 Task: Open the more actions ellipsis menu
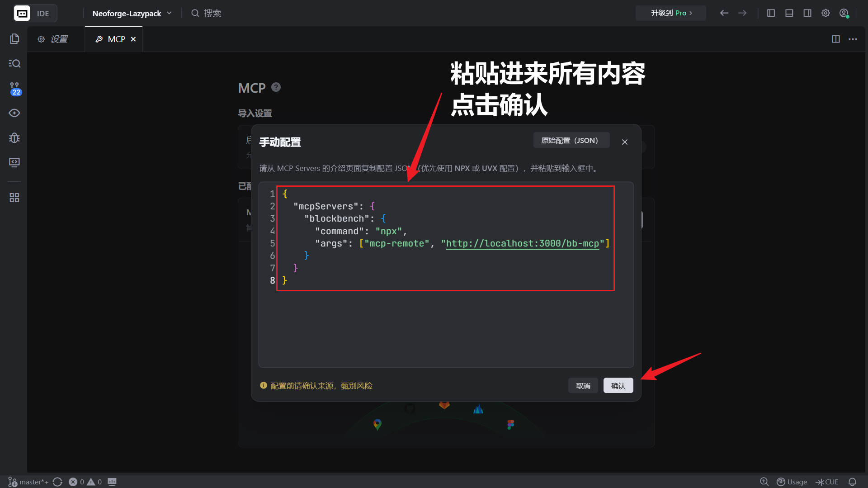[x=853, y=39]
